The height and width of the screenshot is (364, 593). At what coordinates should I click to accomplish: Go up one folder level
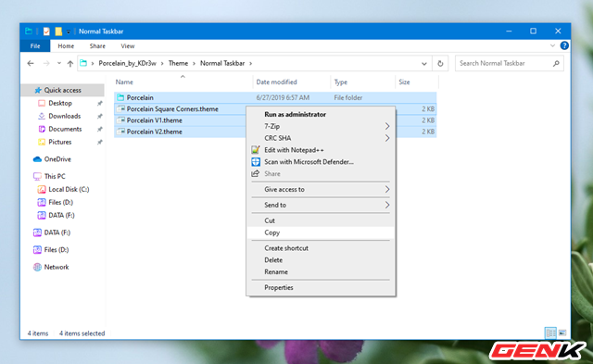(x=70, y=64)
